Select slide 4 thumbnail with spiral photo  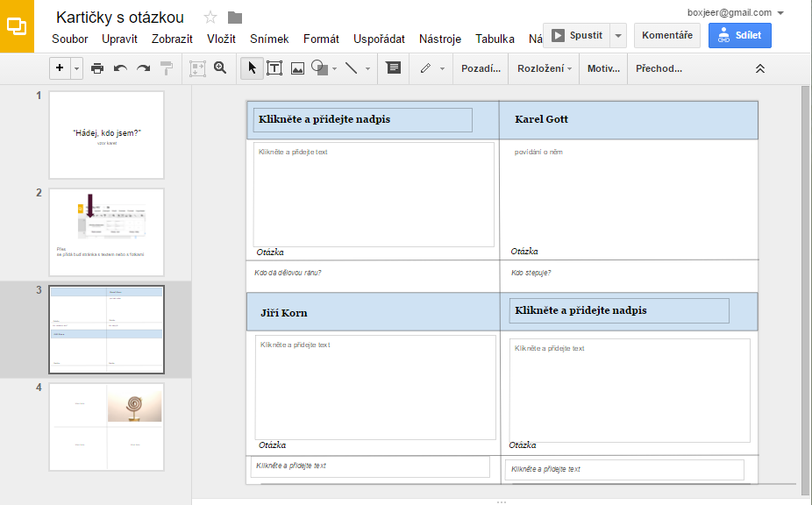pos(107,427)
